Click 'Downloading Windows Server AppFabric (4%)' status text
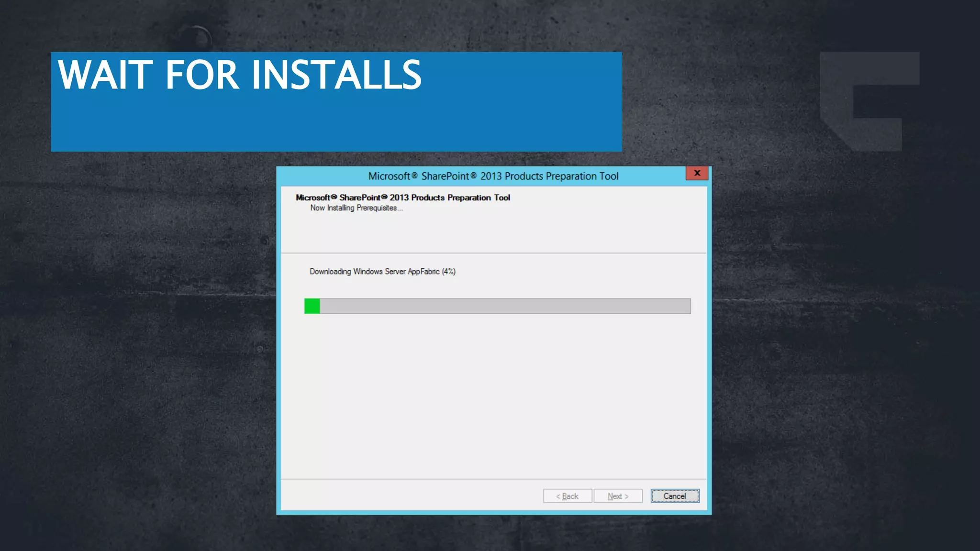The image size is (980, 551). point(382,272)
